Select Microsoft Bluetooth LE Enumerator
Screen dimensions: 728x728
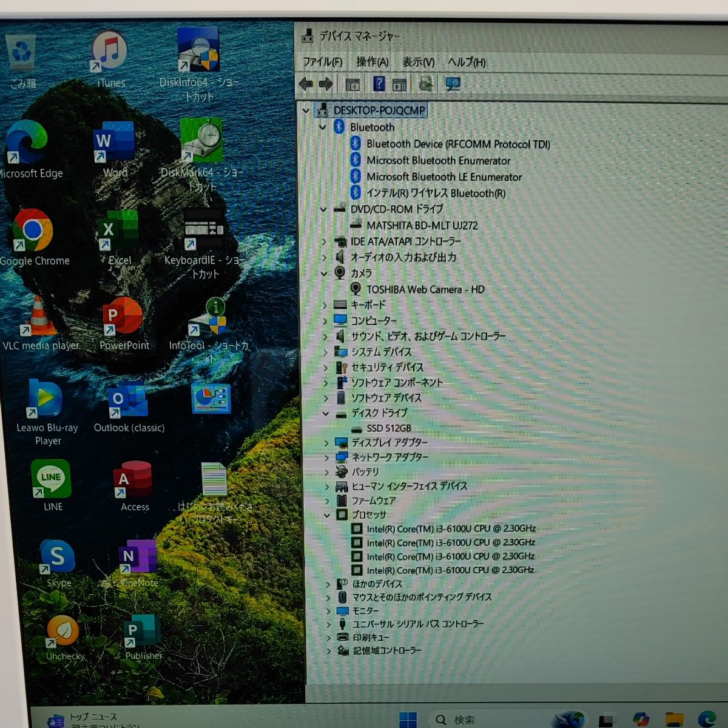[x=444, y=177]
